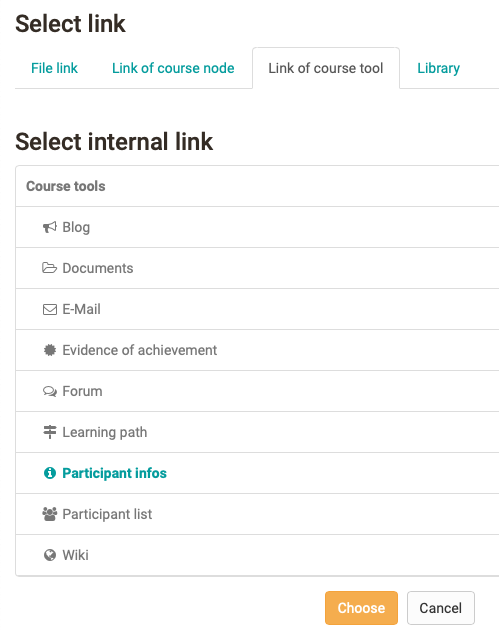The width and height of the screenshot is (499, 630).
Task: Select the Link of course tool tab
Action: [x=326, y=68]
